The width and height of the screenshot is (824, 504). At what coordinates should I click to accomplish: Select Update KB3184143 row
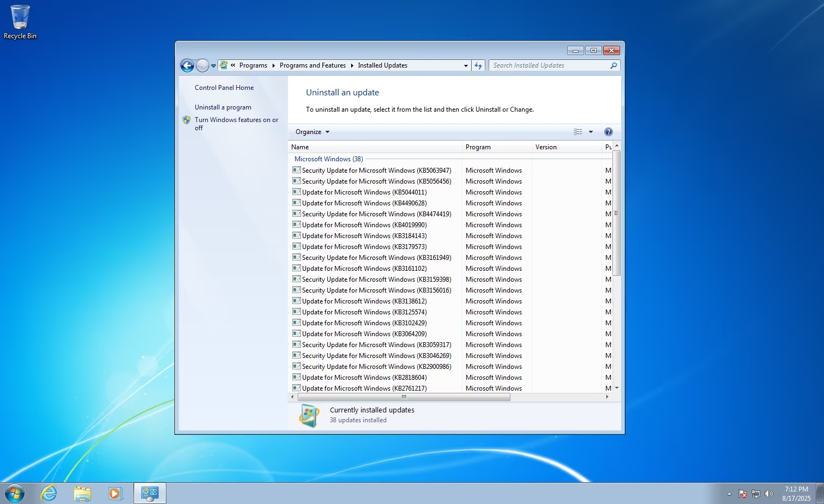(450, 236)
